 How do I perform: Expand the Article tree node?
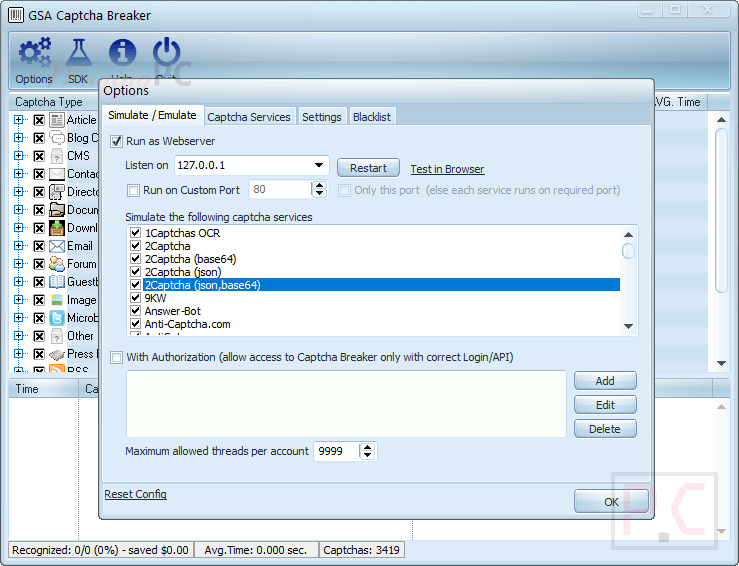(18, 120)
